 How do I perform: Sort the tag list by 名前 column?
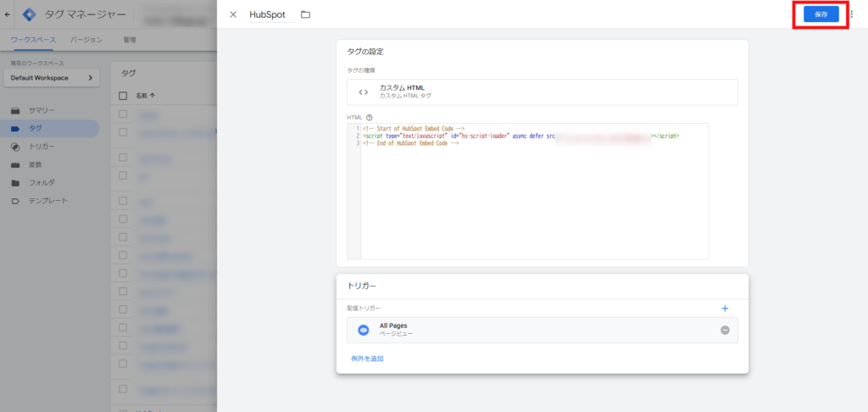coord(146,95)
